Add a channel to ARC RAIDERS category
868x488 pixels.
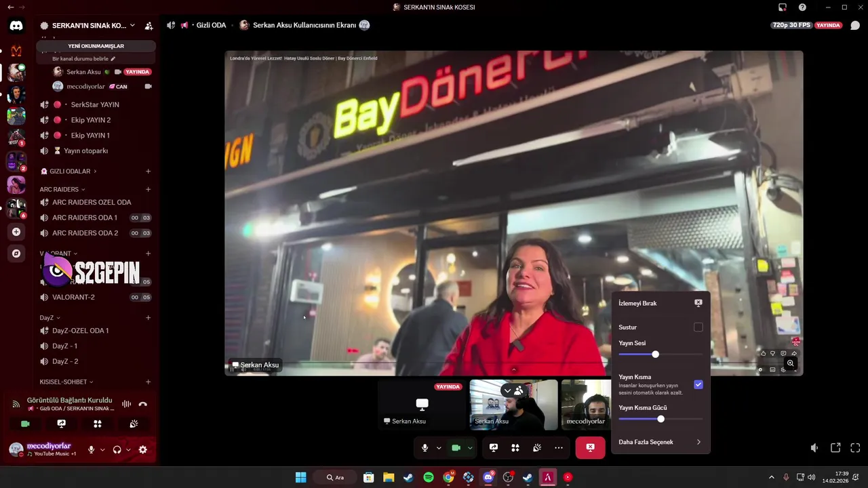click(x=148, y=189)
